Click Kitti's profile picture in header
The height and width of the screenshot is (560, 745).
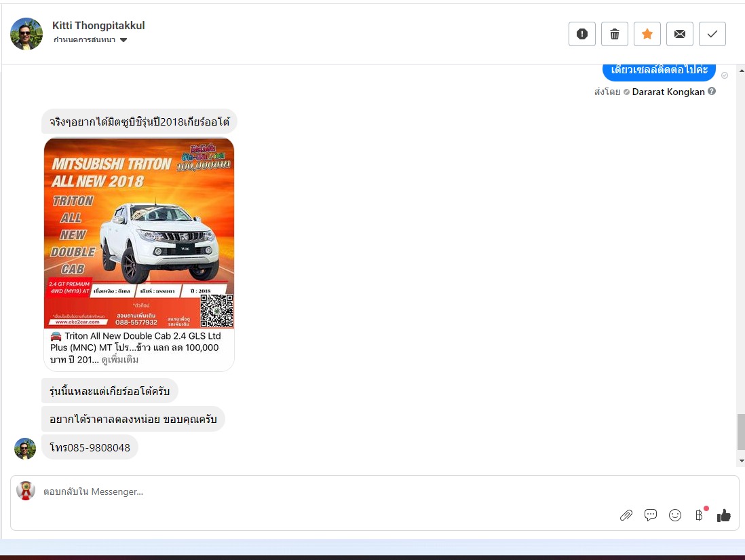click(26, 34)
